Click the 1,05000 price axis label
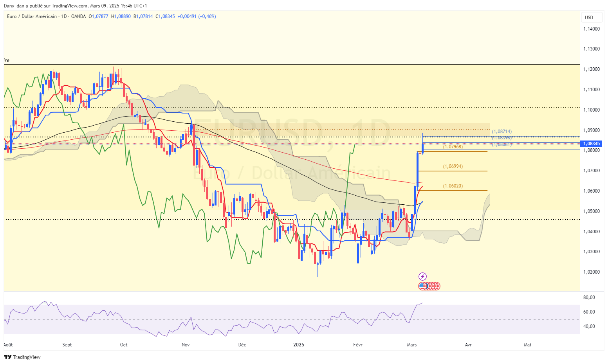 [x=591, y=211]
